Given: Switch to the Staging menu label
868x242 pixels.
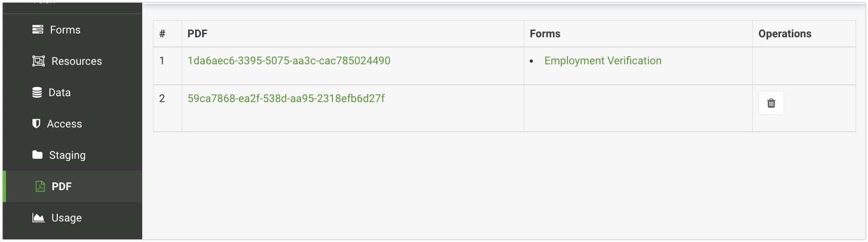Looking at the screenshot, I should pos(68,156).
